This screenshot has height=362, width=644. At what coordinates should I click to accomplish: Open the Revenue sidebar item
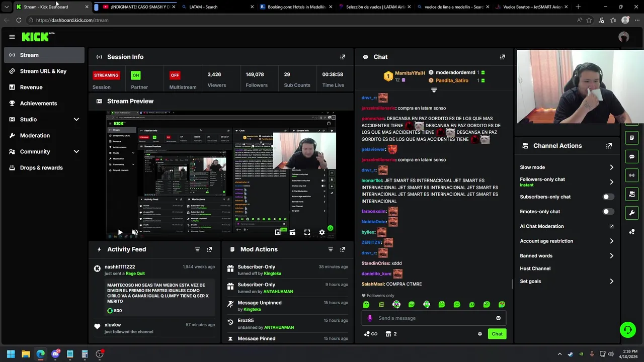[44, 87]
